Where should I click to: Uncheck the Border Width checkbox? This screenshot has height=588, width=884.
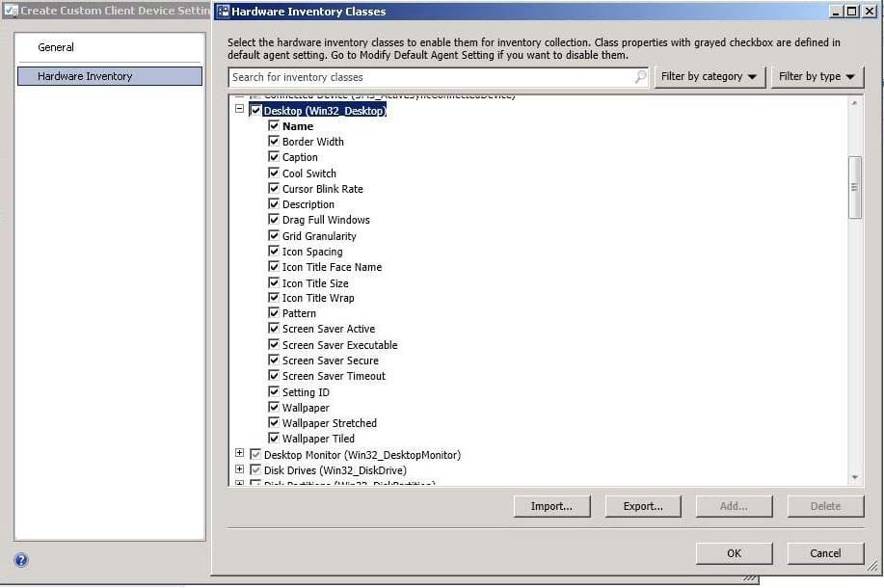[x=274, y=142]
